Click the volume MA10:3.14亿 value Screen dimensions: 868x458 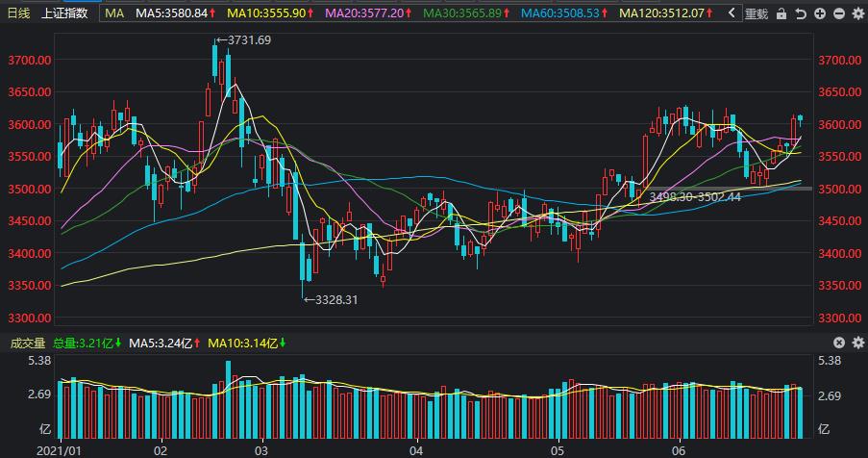242,343
